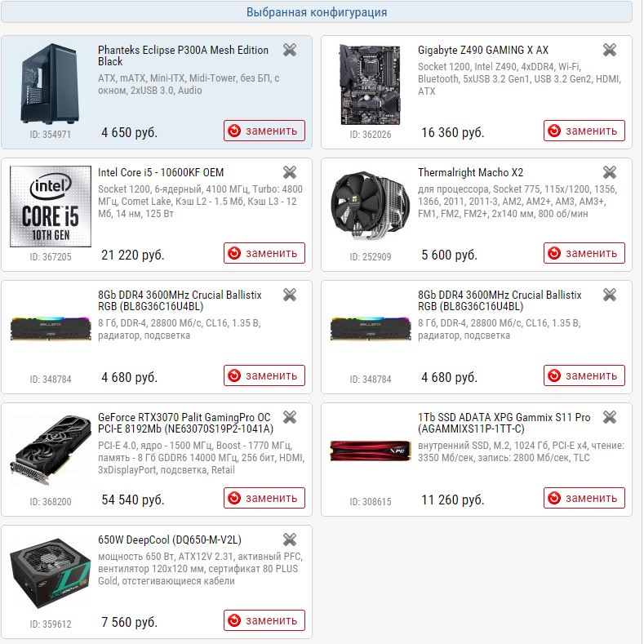The image size is (644, 644).
Task: Replace left-side Crucial Ballistix RAM module
Action: [x=264, y=375]
